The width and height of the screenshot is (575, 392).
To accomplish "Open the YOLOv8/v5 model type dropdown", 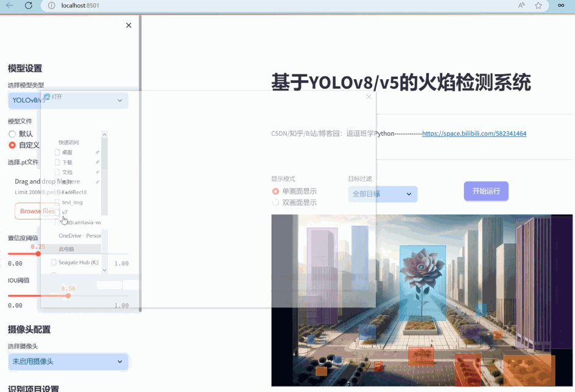I will point(68,100).
